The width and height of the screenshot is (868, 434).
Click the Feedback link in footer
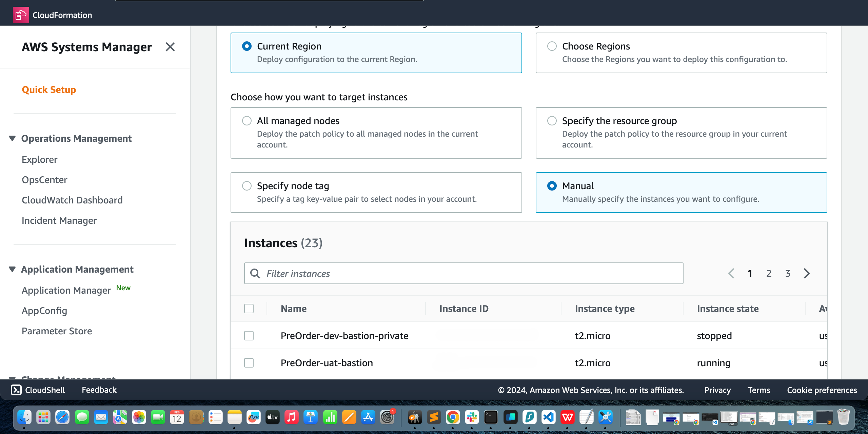(99, 390)
